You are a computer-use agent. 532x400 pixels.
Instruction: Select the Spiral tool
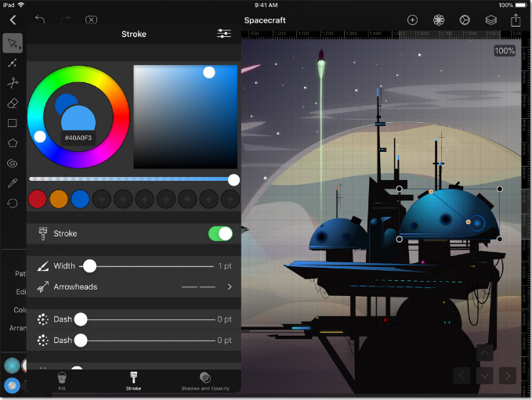(13, 164)
